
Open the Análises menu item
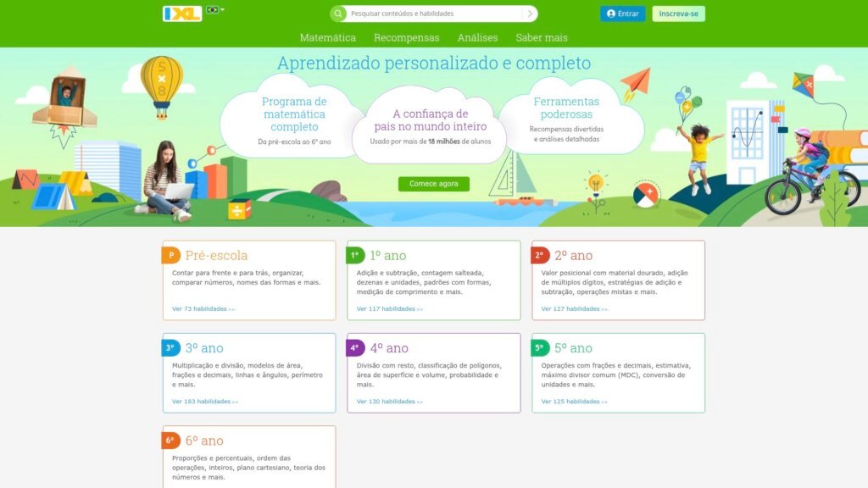pos(477,37)
